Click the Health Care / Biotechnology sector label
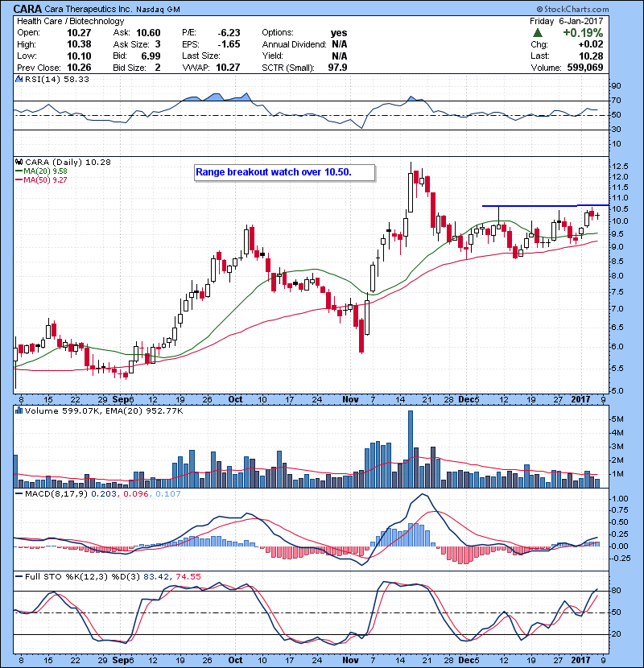This screenshot has width=644, height=668. [70, 21]
